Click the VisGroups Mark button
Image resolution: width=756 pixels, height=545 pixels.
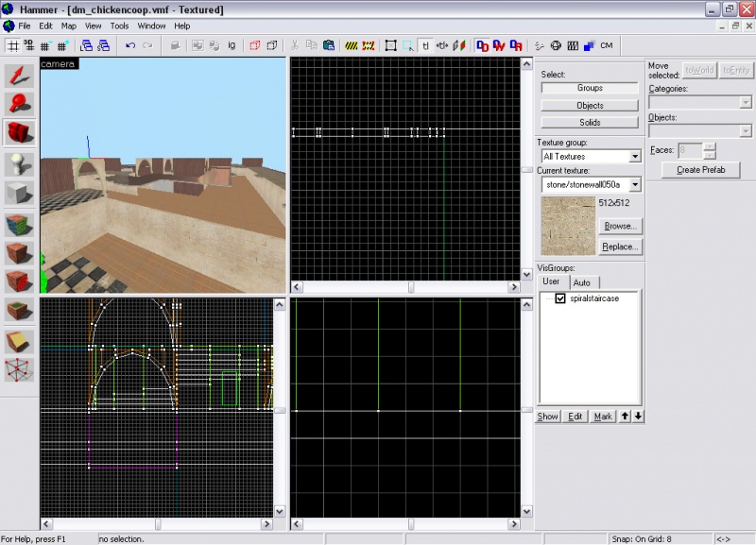603,417
